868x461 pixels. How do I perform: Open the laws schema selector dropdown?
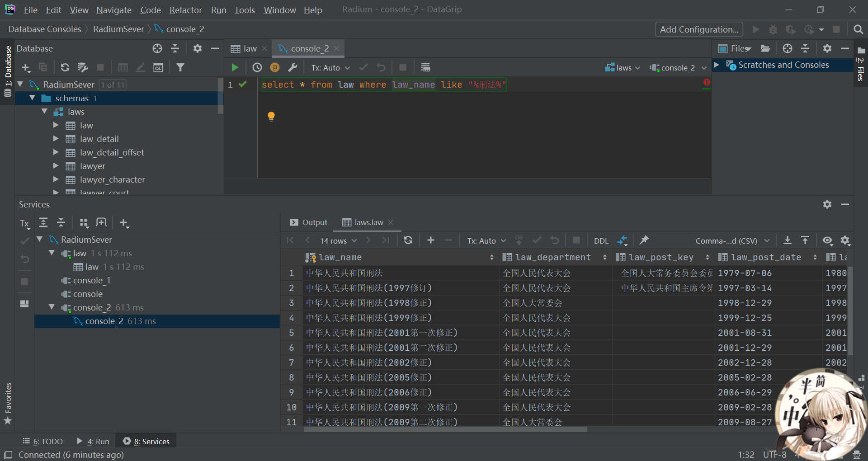(x=623, y=68)
